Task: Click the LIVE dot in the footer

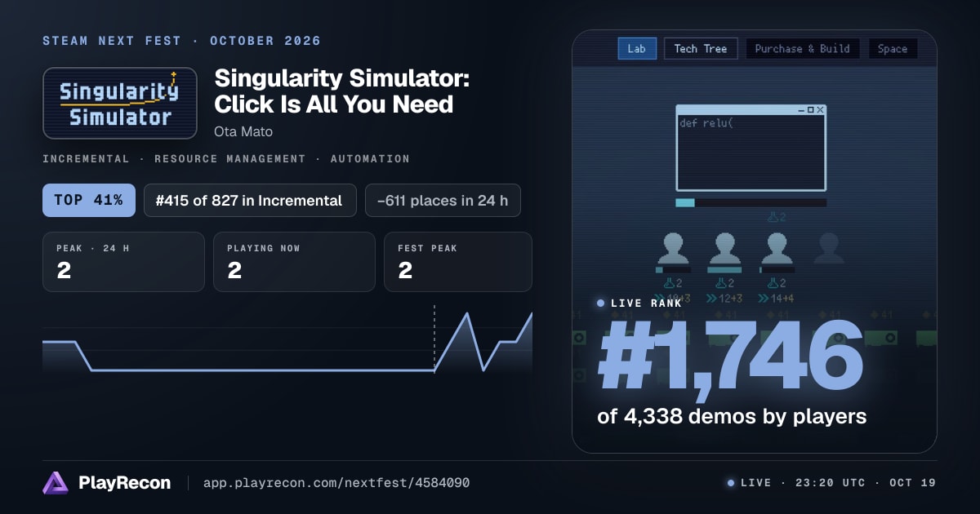Action: click(x=730, y=483)
